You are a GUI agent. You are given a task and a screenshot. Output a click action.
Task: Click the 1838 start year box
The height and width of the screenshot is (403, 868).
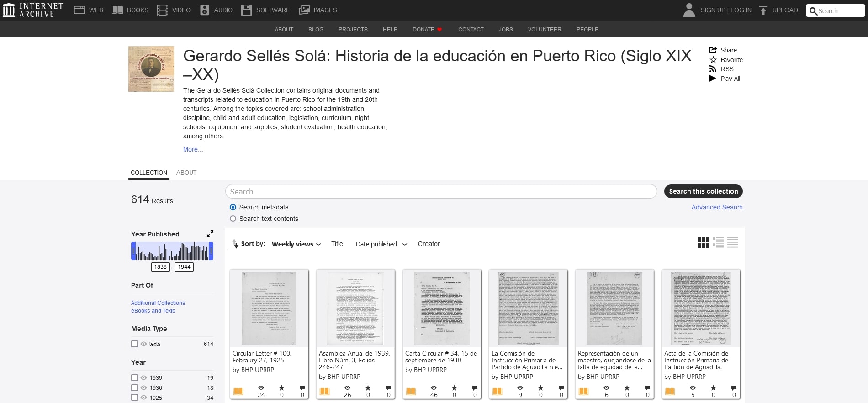(x=160, y=267)
